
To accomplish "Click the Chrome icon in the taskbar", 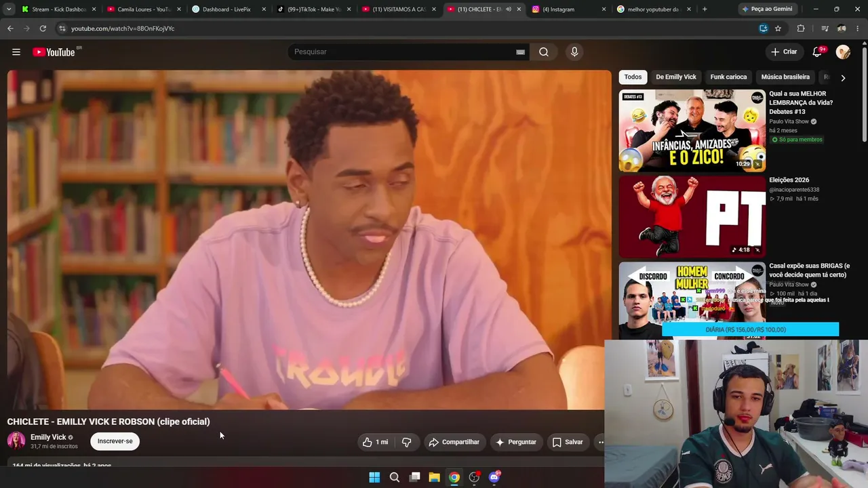I will click(454, 477).
